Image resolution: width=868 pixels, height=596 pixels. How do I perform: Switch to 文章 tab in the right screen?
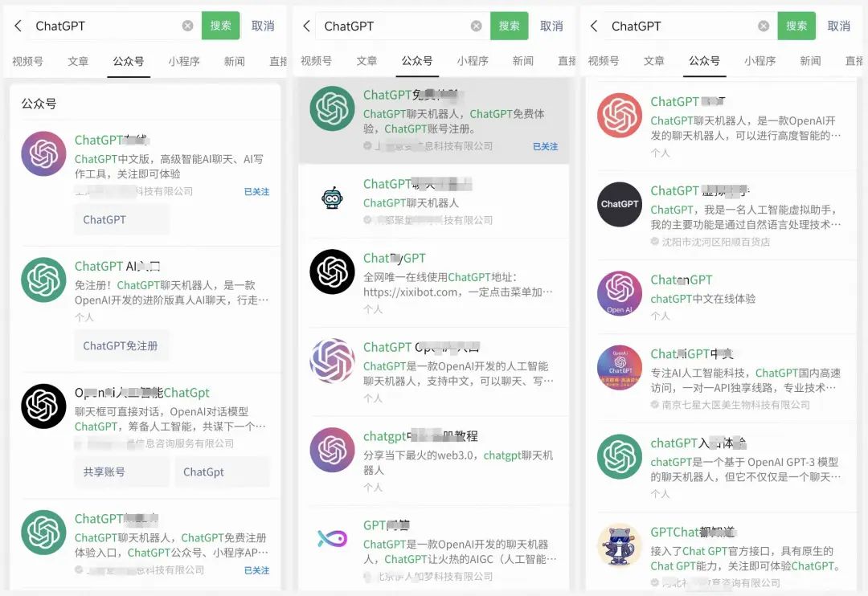pos(653,61)
